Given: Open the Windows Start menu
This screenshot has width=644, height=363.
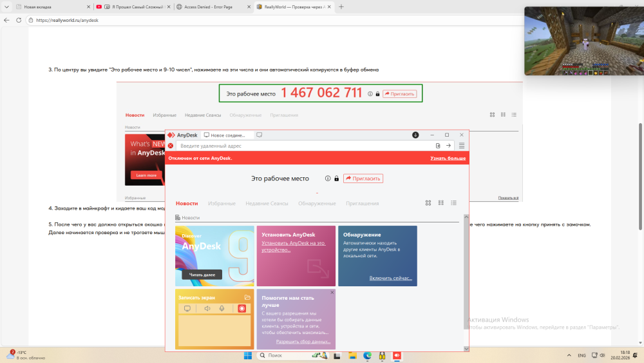Looking at the screenshot, I should 248,356.
